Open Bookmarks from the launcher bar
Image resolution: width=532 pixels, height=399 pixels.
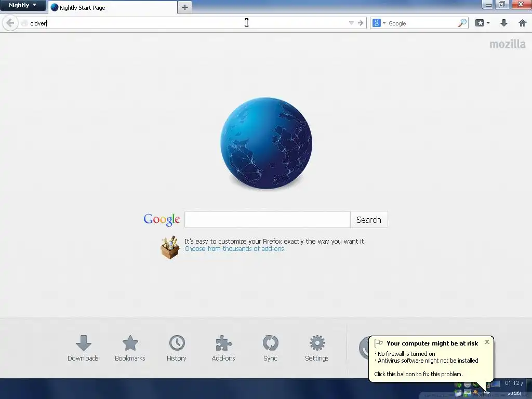(x=130, y=348)
